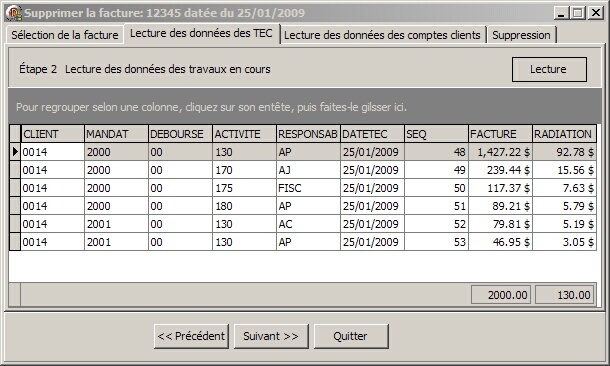Select responsable cell AJ
The width and height of the screenshot is (610, 366).
click(308, 170)
